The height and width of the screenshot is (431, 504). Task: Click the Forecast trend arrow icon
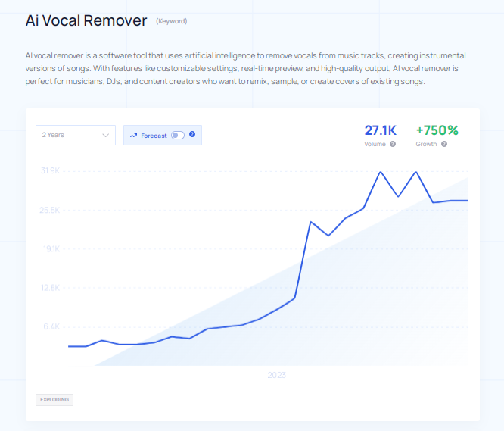[x=133, y=136]
